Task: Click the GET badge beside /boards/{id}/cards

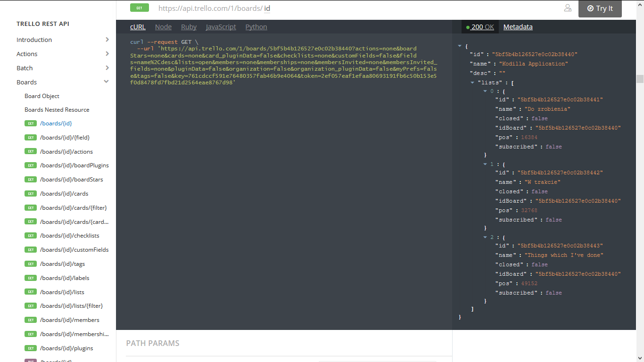Action: click(31, 194)
